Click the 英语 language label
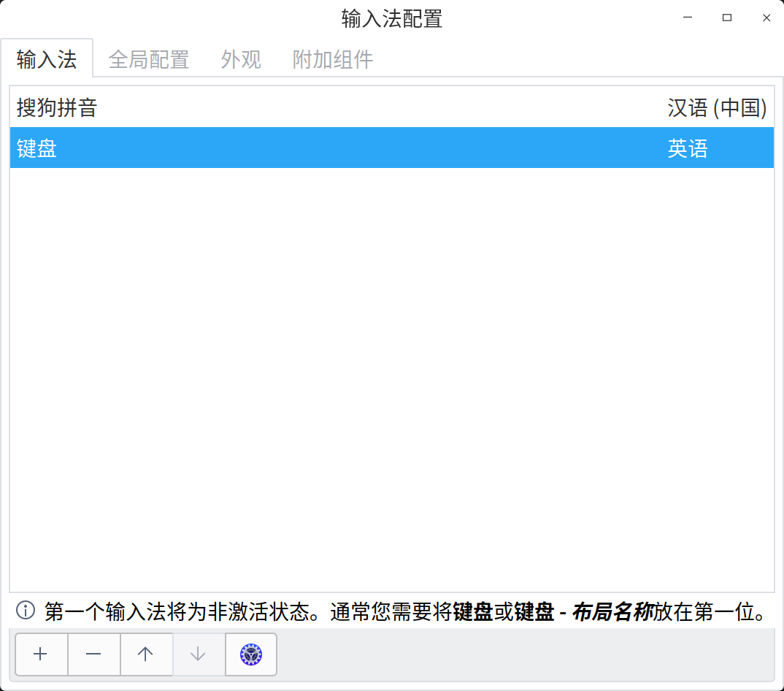 click(688, 148)
